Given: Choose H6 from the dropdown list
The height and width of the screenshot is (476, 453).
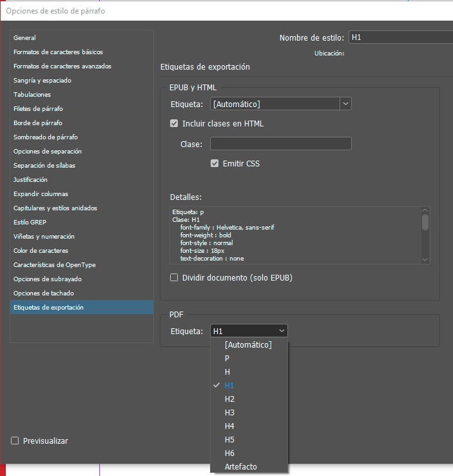Looking at the screenshot, I should click(x=229, y=453).
